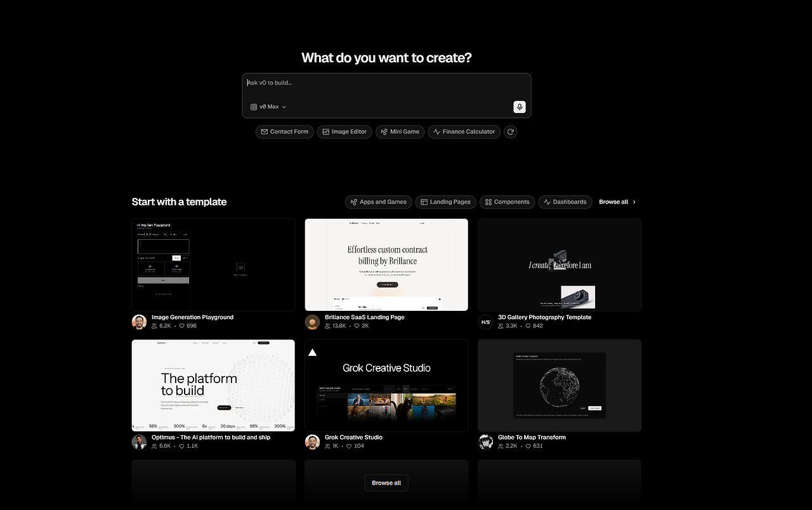Screen dimensions: 812x510
Task: Open the Optimus "The platform to build" thumbnail
Action: [x=213, y=386]
